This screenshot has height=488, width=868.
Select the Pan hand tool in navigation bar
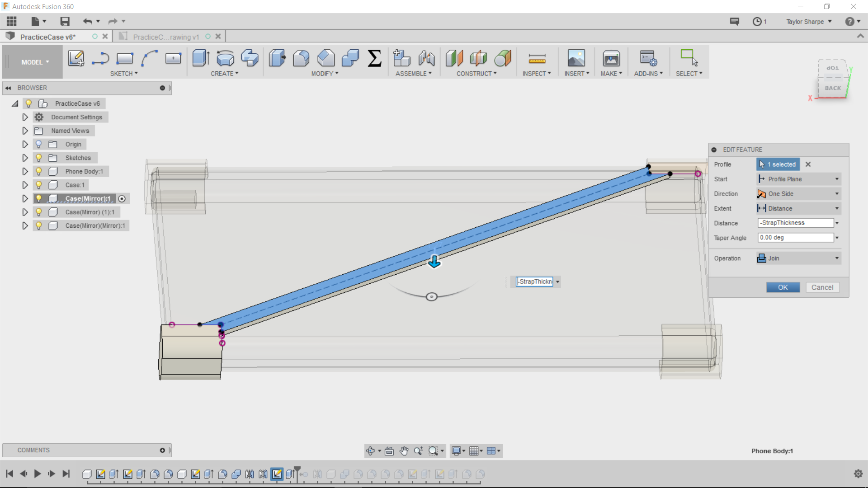(x=404, y=450)
